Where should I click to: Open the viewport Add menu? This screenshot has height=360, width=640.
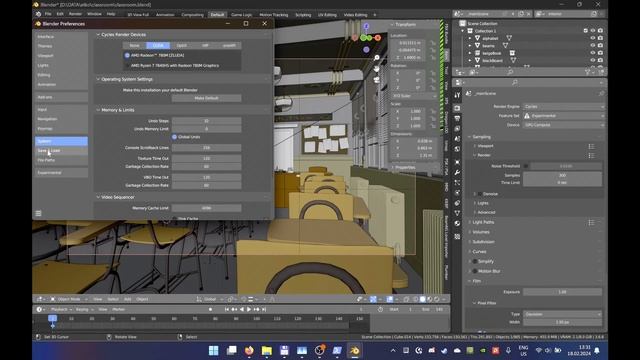click(127, 299)
